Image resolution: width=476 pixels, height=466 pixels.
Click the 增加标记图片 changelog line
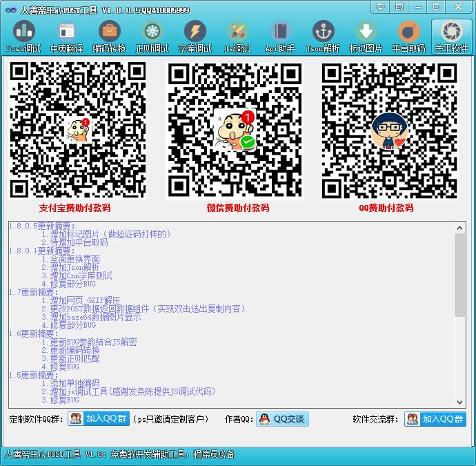coord(106,234)
